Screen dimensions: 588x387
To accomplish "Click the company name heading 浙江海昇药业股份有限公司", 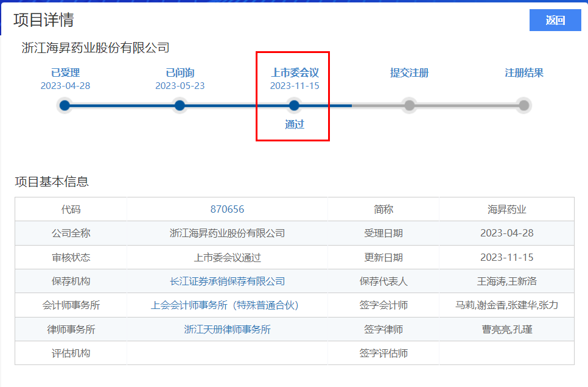I will [96, 48].
